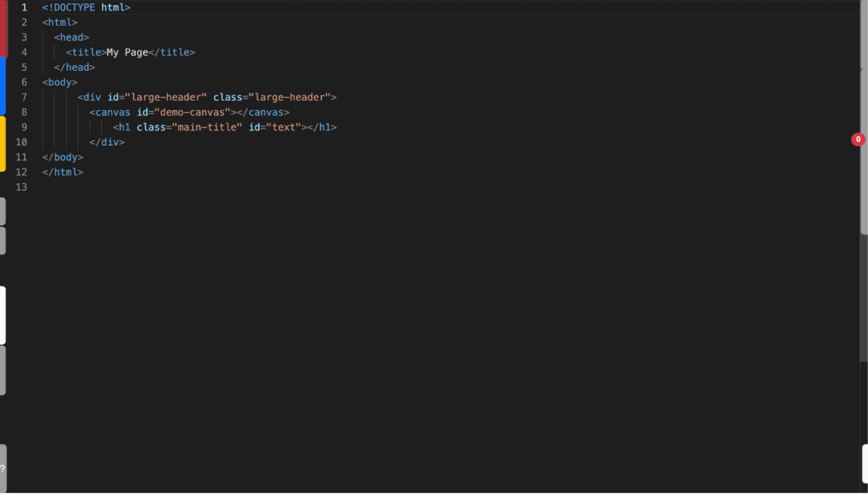The image size is (868, 494).
Task: Click the closing head tag
Action: 74,67
